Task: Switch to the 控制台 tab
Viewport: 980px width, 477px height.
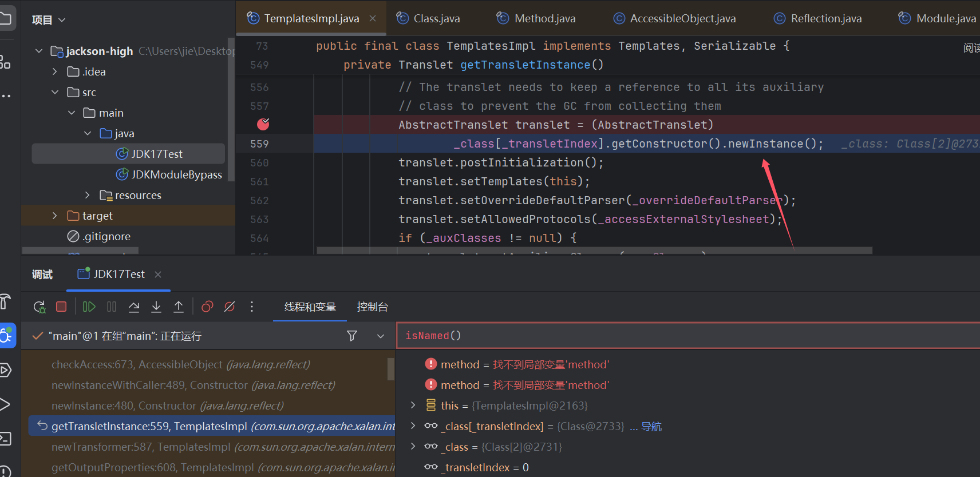Action: pos(372,307)
